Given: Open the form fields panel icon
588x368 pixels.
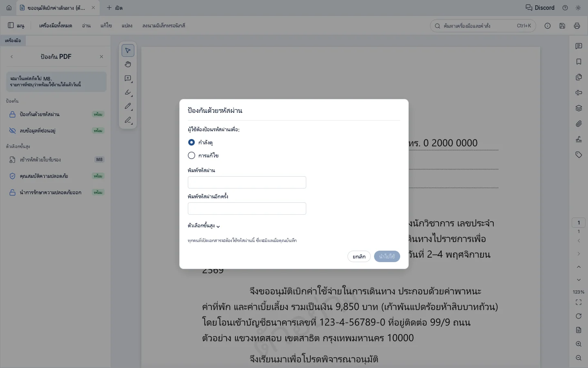Looking at the screenshot, I should 579,93.
